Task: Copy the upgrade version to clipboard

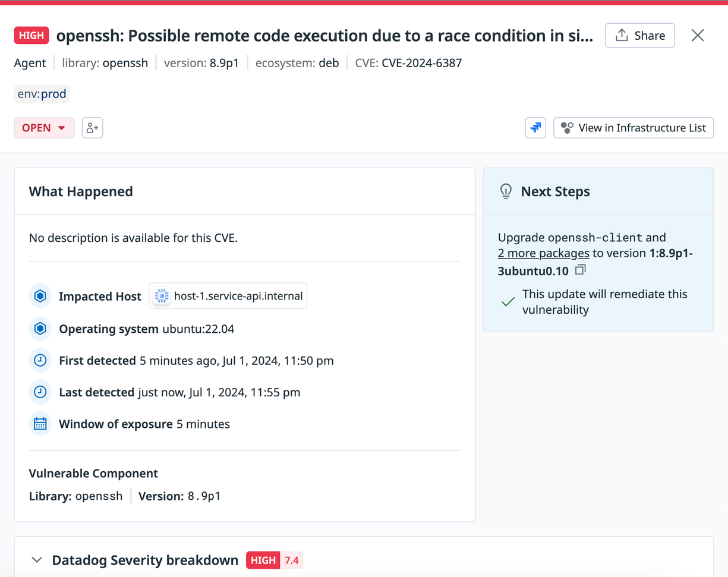Action: 581,270
